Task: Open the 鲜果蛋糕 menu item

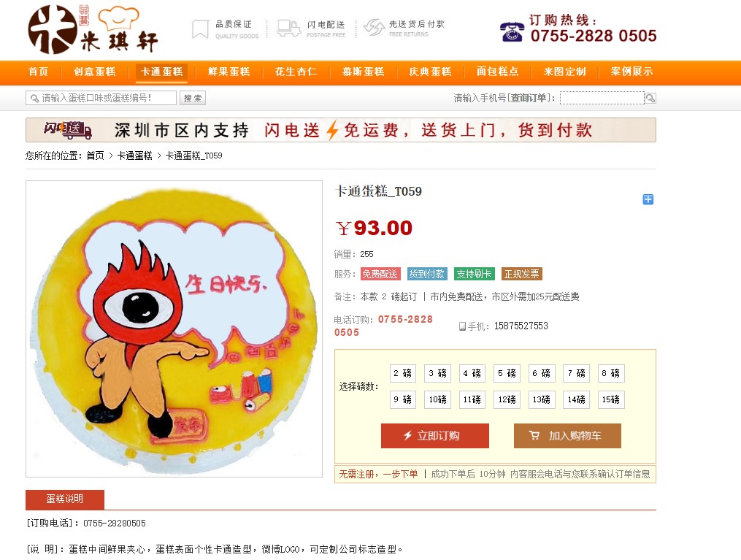Action: click(229, 72)
